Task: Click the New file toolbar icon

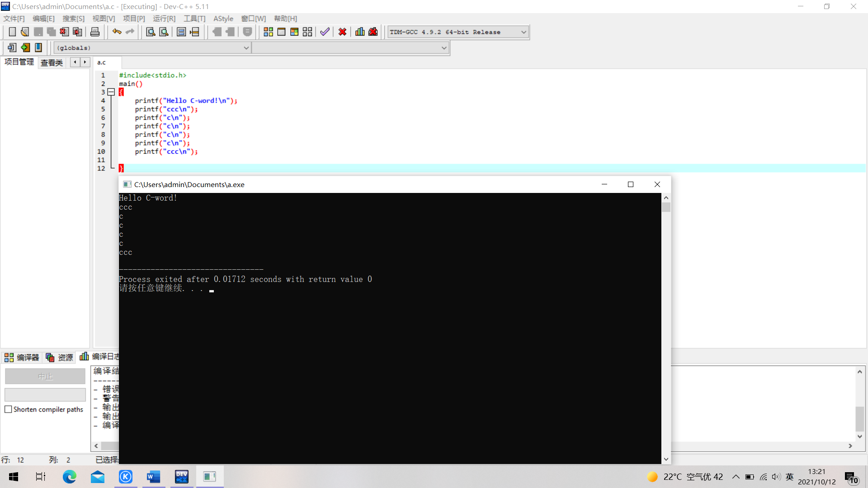Action: point(12,32)
